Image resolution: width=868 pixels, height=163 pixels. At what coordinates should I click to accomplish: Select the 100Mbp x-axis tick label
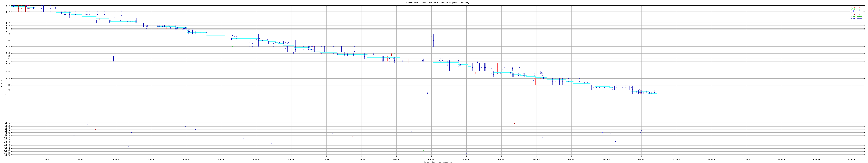[361, 159]
